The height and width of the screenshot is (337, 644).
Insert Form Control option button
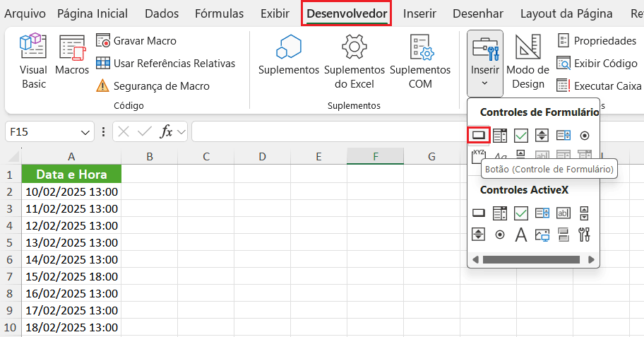[584, 135]
